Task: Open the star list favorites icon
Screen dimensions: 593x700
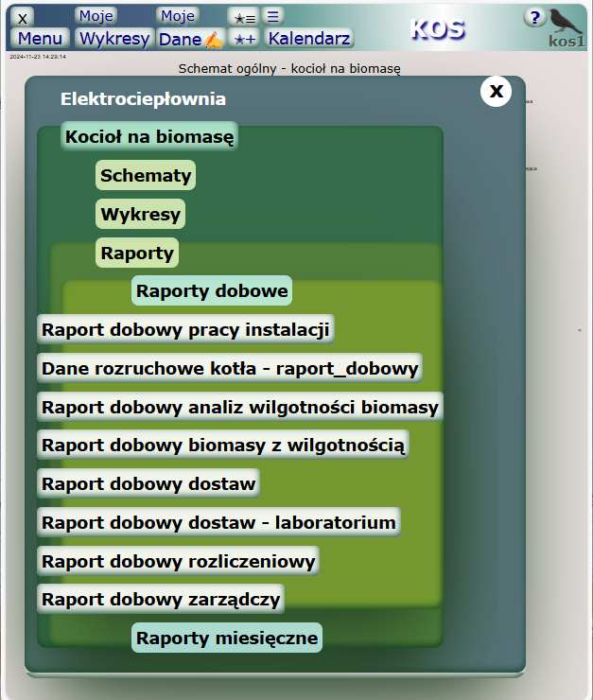Action: tap(244, 17)
